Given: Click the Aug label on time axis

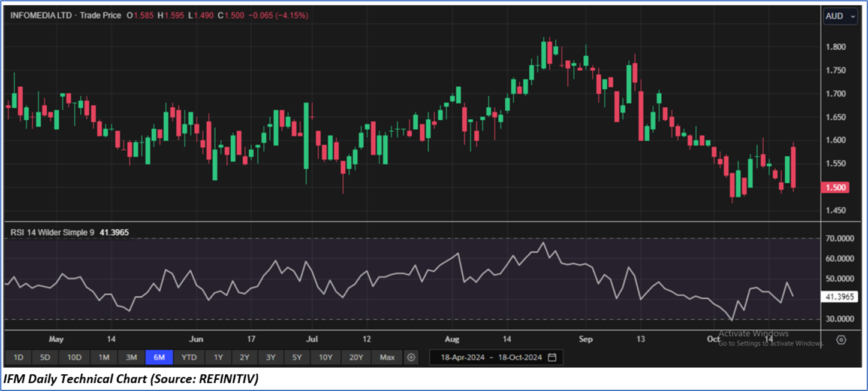Looking at the screenshot, I should 452,340.
